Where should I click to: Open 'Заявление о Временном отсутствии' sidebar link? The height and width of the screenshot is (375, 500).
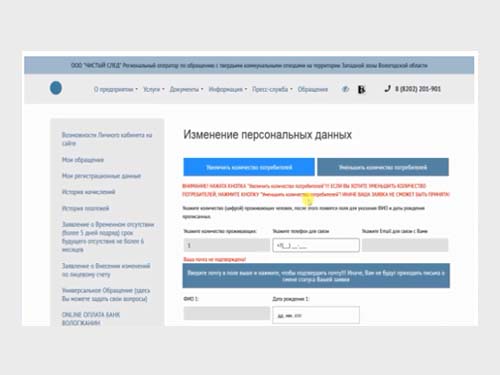pyautogui.click(x=108, y=237)
